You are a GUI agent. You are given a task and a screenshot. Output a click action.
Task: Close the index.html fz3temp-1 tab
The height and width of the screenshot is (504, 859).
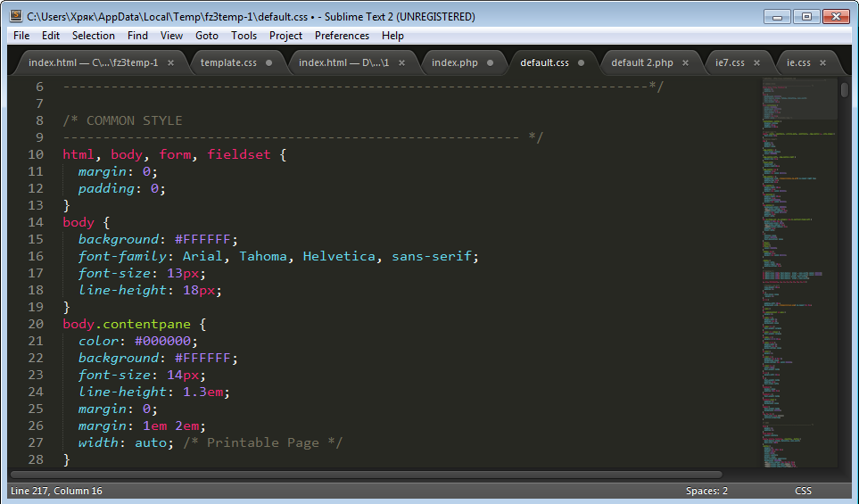[170, 62]
